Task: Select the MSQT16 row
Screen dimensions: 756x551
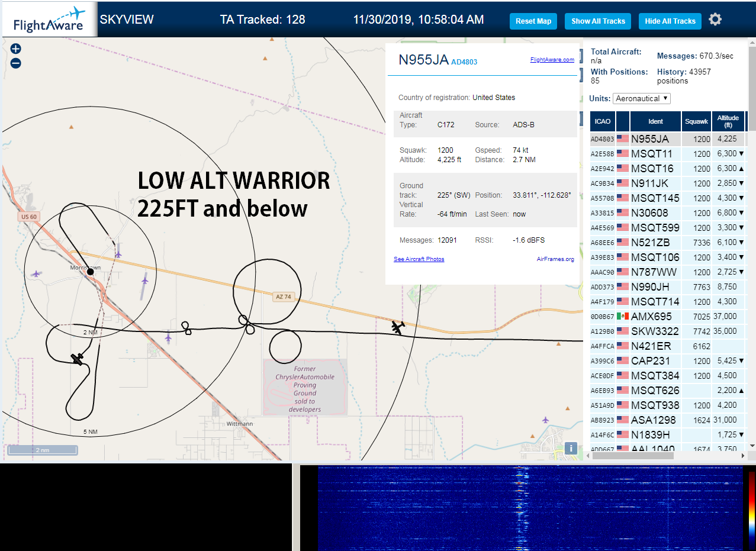Action: (667, 169)
